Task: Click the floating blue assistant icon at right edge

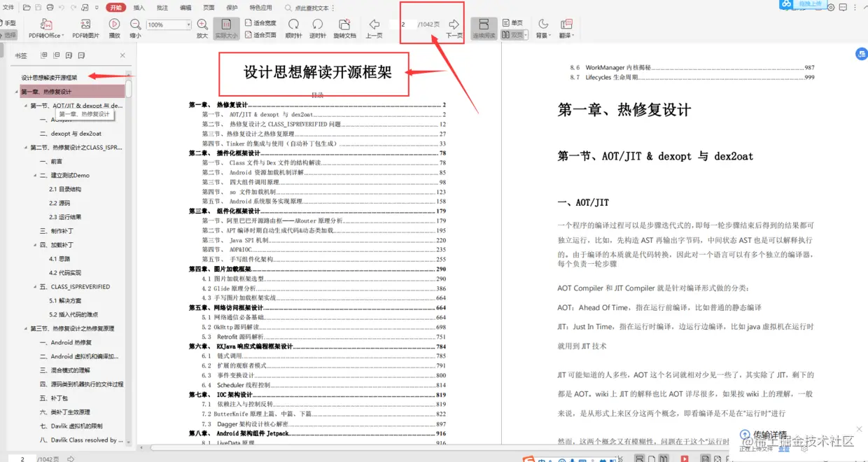Action: (862, 54)
